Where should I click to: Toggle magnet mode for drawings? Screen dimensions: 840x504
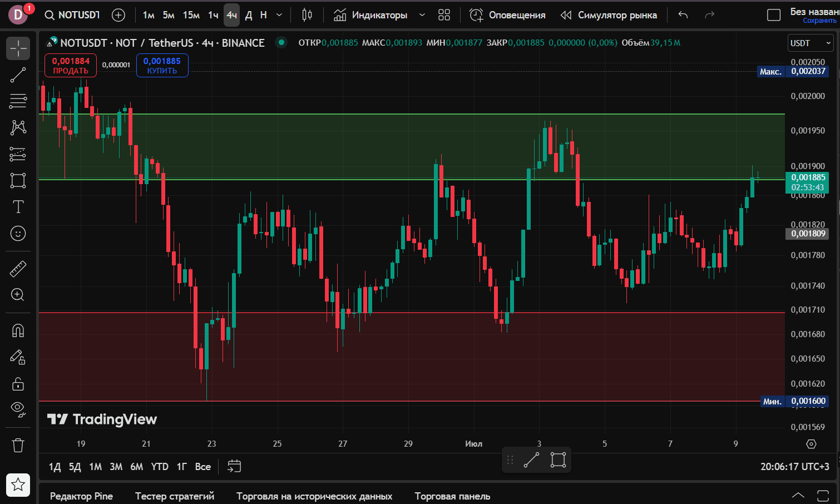tap(18, 331)
